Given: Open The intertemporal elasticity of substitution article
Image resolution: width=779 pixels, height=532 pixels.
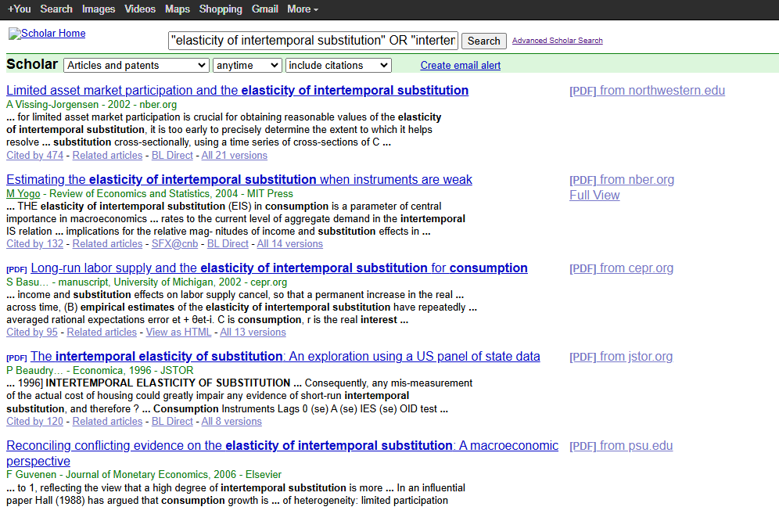Looking at the screenshot, I should [285, 356].
